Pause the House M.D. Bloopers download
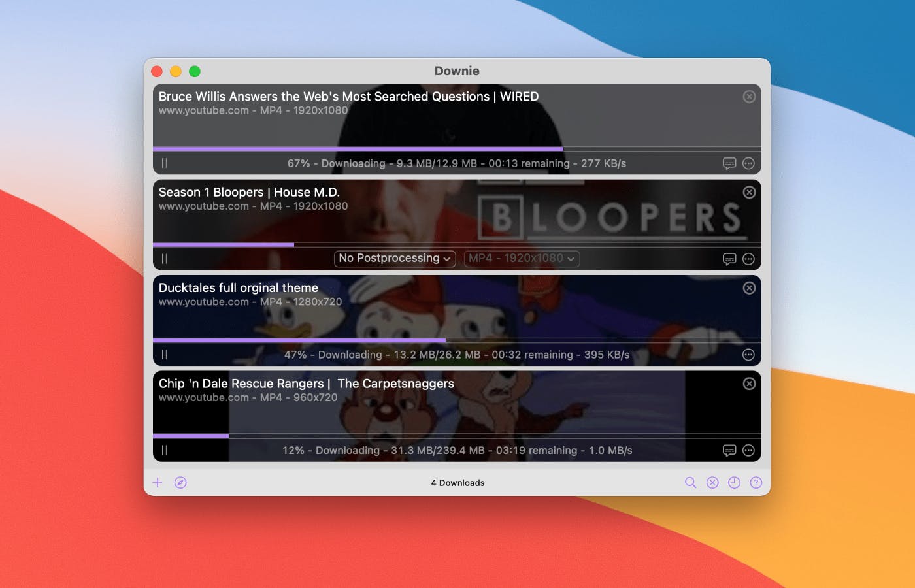Image resolution: width=915 pixels, height=588 pixels. click(x=164, y=259)
